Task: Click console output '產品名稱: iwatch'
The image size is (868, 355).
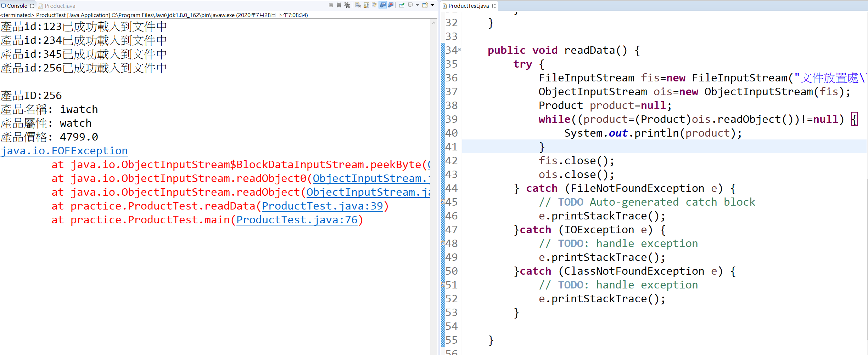Action: 49,109
